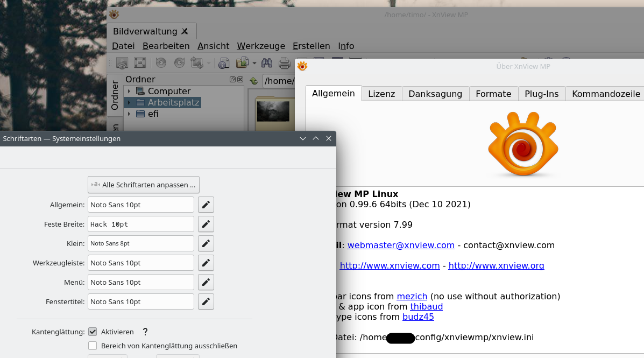Open the Bearbeiten menu
Viewport: 644px width, 358px height.
coord(166,46)
